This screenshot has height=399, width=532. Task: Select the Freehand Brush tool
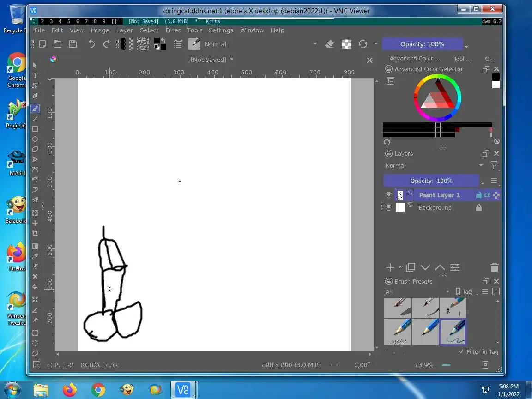(35, 109)
